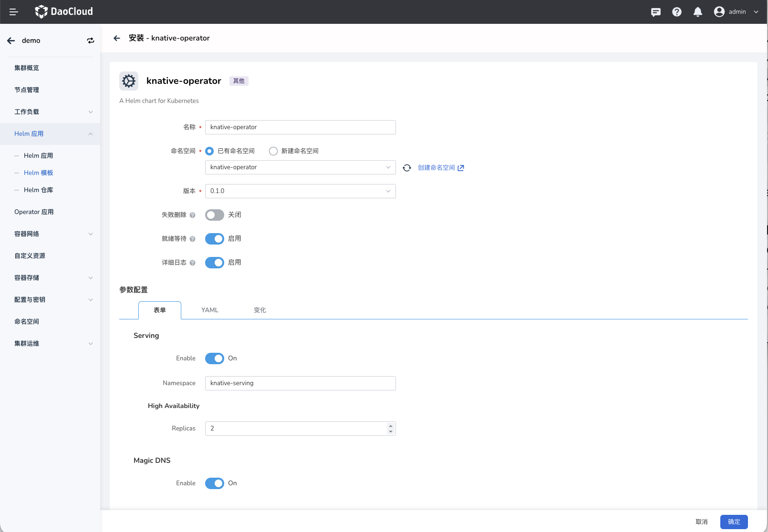768x532 pixels.
Task: Select the 新建命名空间 radio option
Action: 273,151
